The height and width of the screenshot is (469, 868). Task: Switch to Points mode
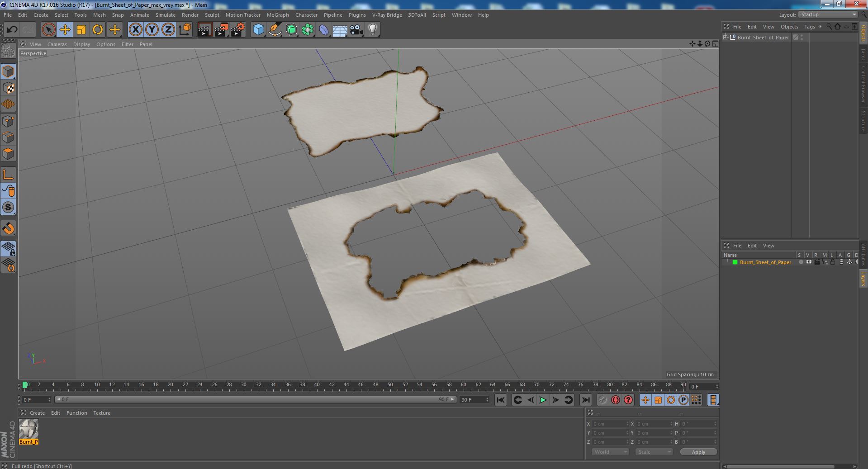tap(8, 121)
